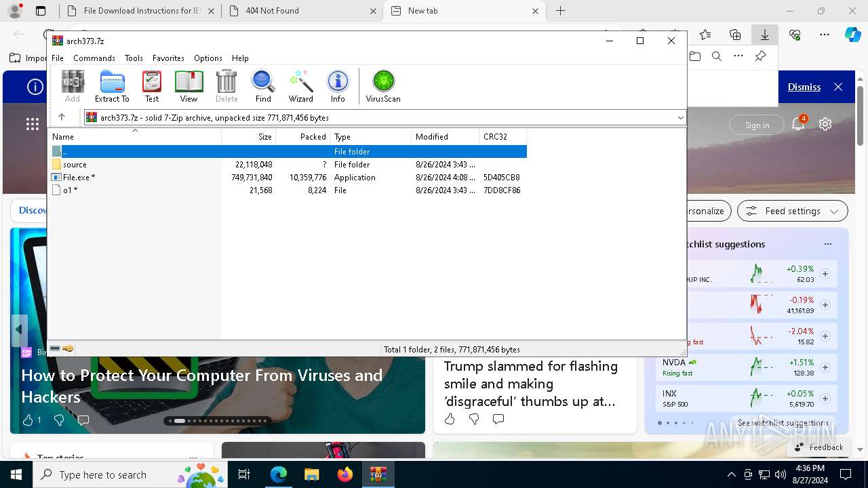The image size is (868, 488).
Task: Sort by Packed column header
Action: click(x=303, y=136)
